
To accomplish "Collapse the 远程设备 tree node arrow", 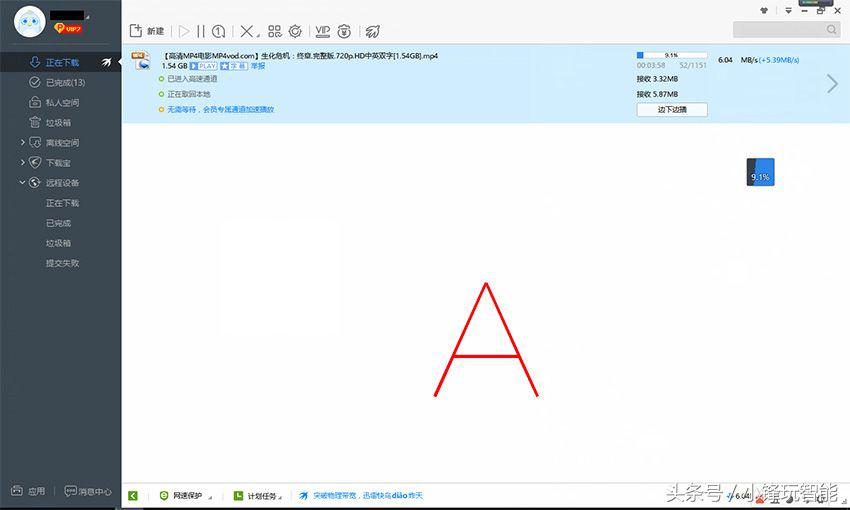I will (23, 183).
